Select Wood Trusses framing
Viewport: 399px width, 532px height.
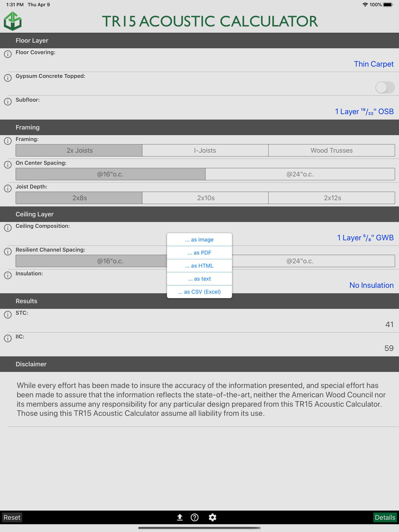click(x=332, y=150)
